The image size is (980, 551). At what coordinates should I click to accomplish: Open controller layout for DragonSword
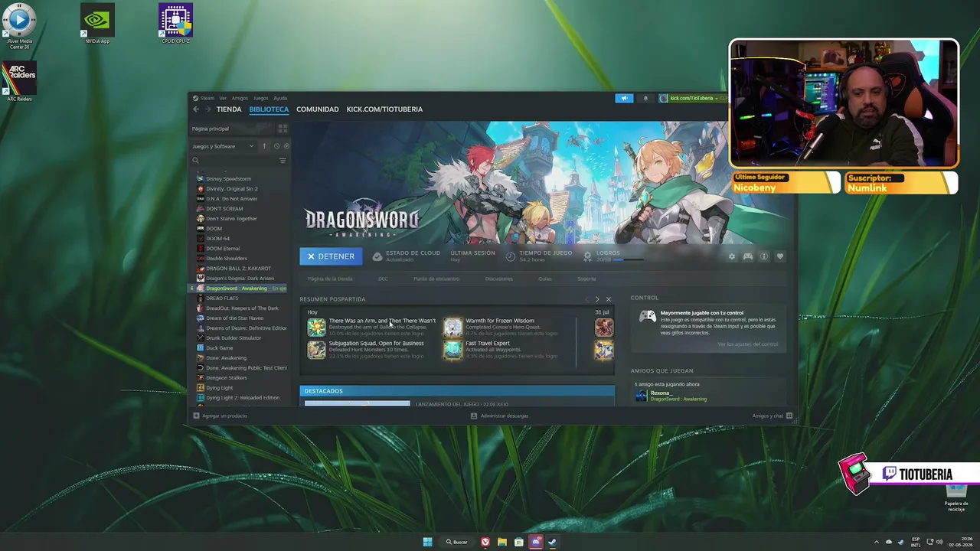point(748,256)
